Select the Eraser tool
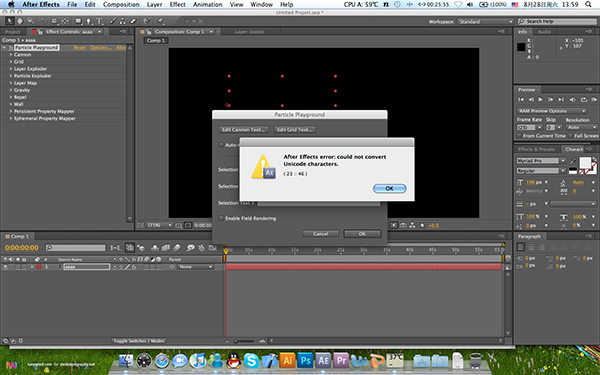The height and width of the screenshot is (375, 600). (133, 21)
